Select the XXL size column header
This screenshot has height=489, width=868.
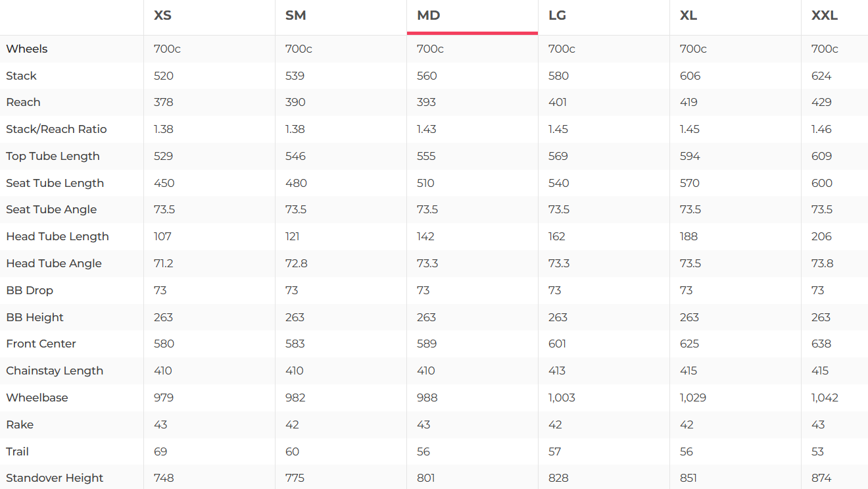click(825, 15)
